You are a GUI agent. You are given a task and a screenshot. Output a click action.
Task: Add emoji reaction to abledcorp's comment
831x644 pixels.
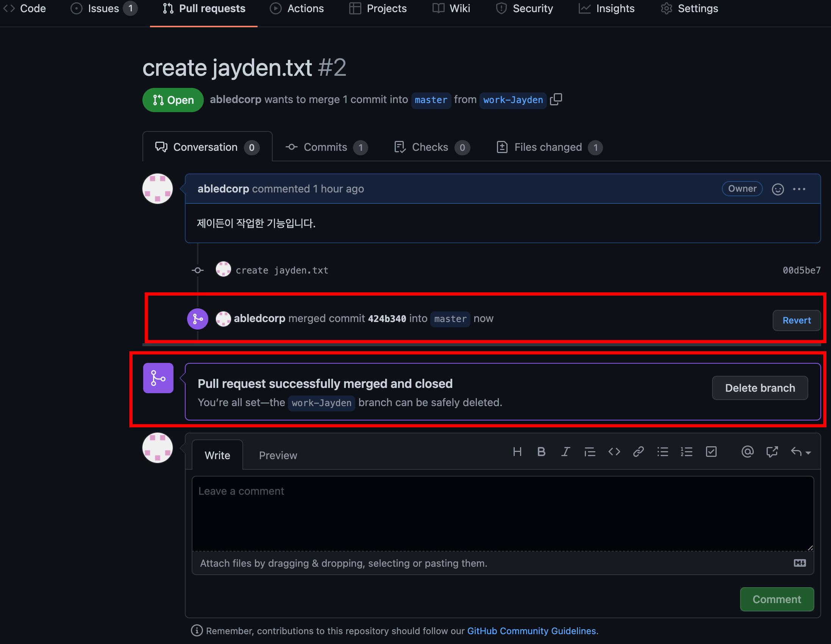[777, 189]
